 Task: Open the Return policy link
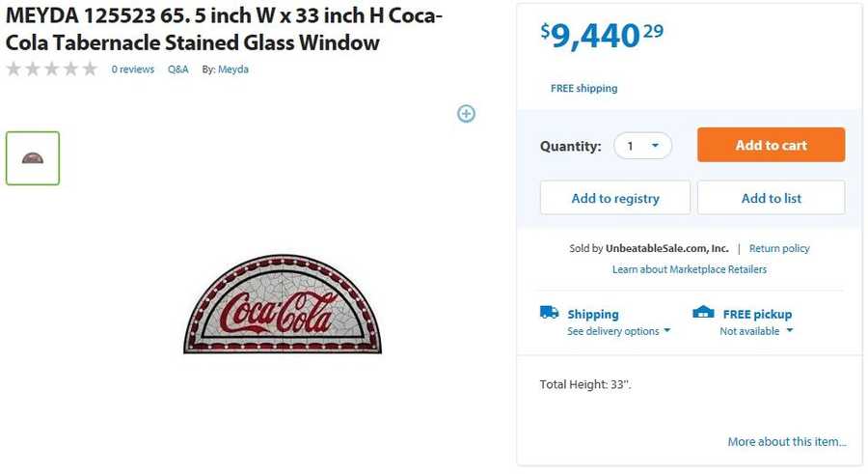coord(779,248)
